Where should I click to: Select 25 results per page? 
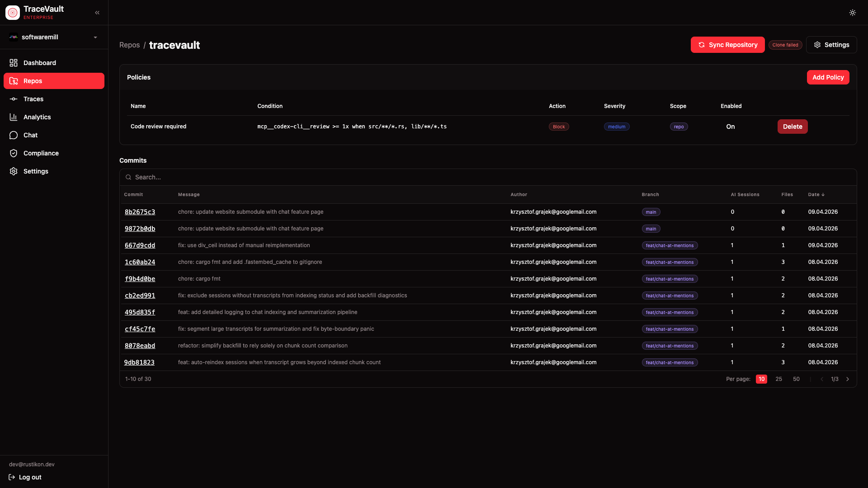[778, 379]
